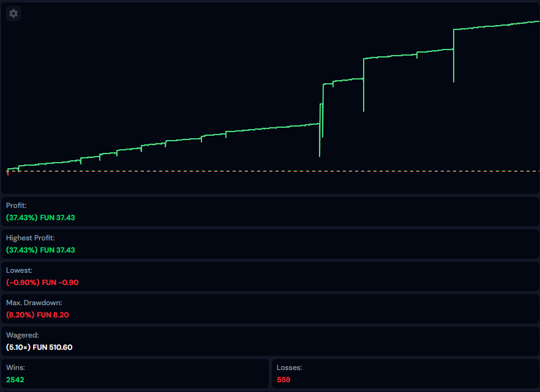Click the rightmost end of the green profit line
The width and height of the screenshot is (540, 392).
[538, 21]
